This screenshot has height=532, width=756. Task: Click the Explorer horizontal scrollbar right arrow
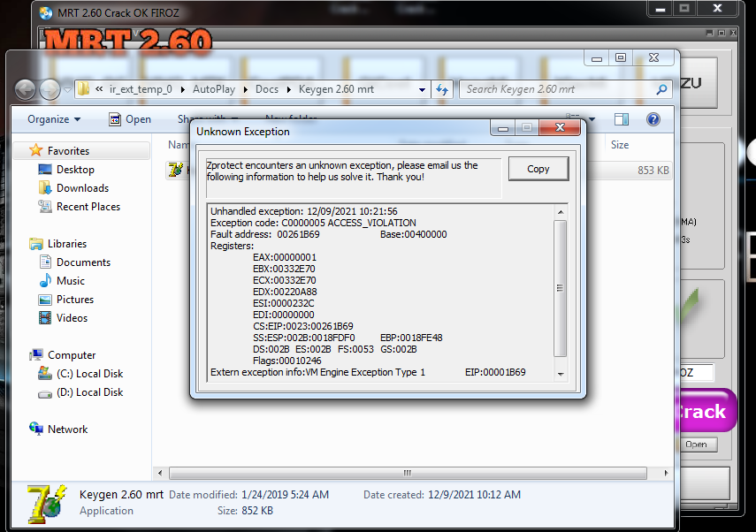[666, 473]
